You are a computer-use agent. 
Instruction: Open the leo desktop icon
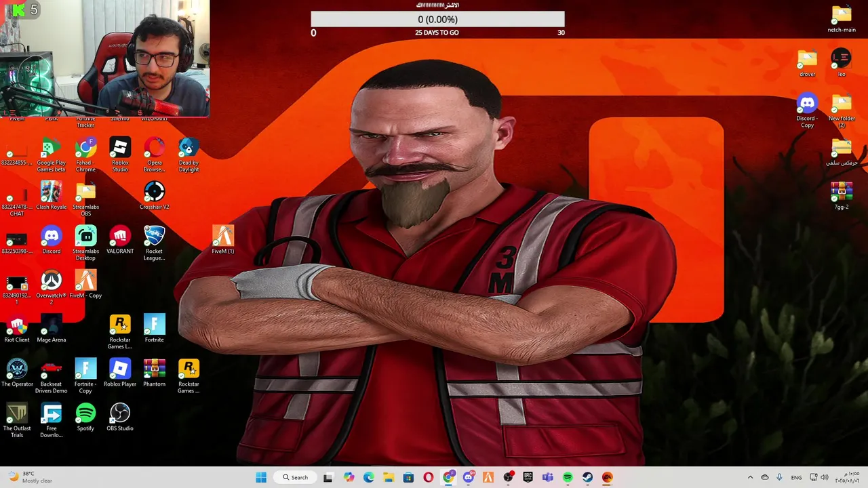click(x=841, y=63)
